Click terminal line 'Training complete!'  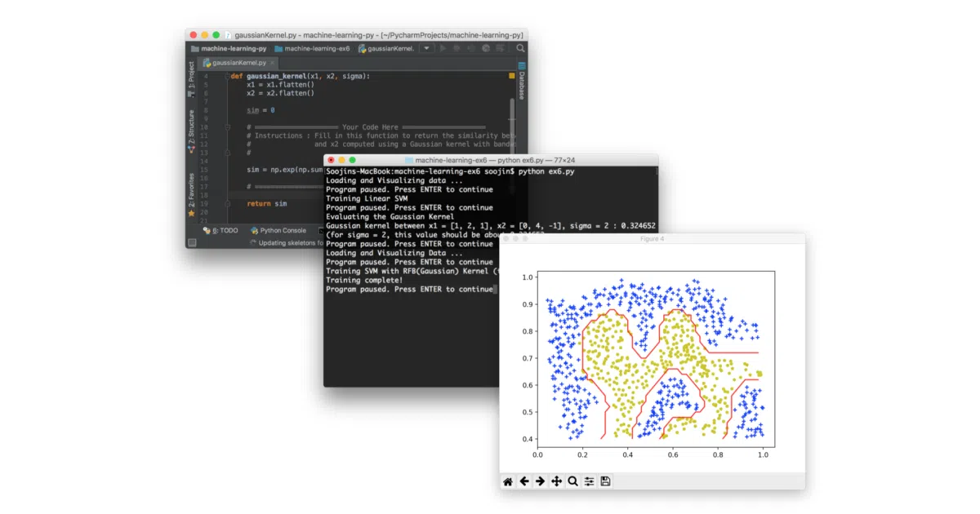(363, 280)
